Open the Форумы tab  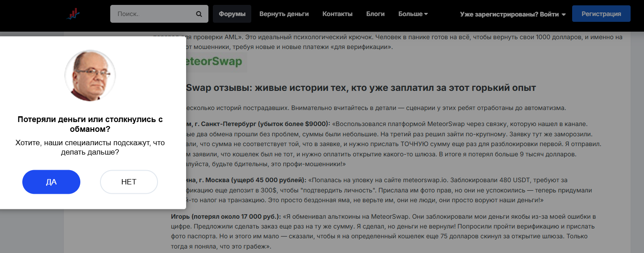232,14
